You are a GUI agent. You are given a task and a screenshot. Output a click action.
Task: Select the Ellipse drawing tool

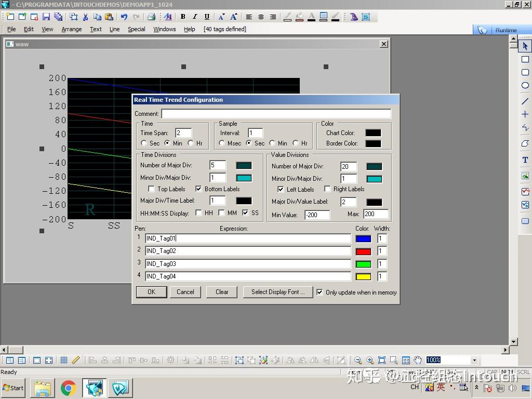pyautogui.click(x=525, y=85)
